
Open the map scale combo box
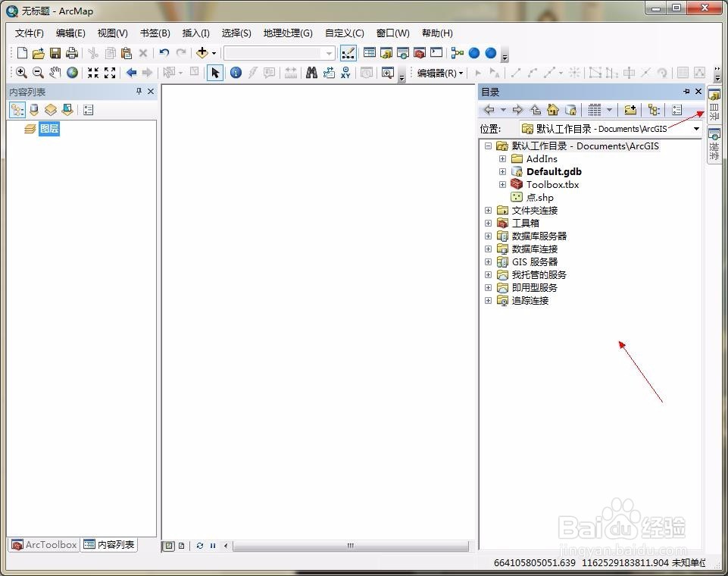pyautogui.click(x=280, y=53)
